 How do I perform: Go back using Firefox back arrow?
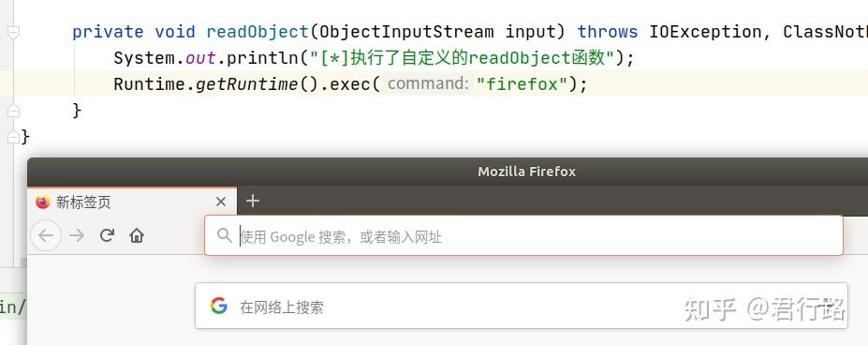[45, 235]
